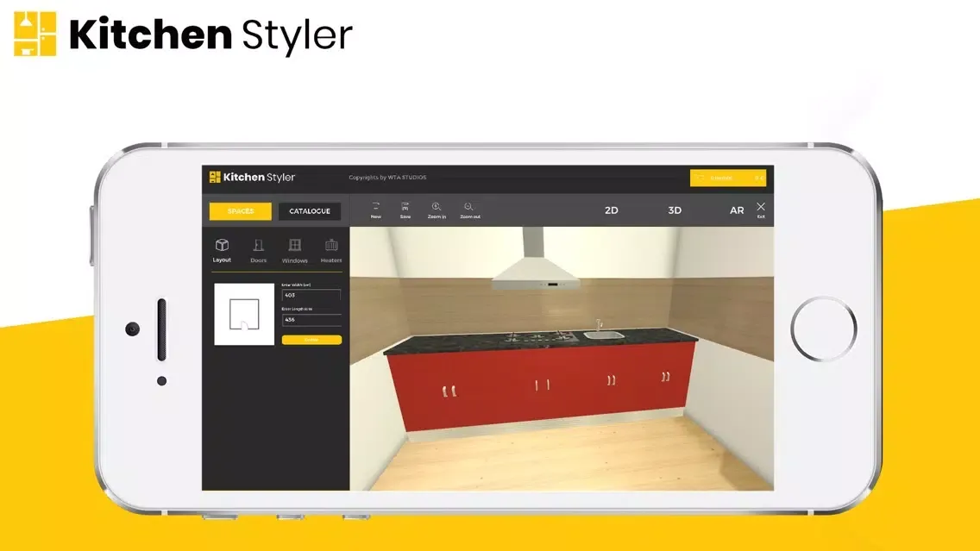Screen dimensions: 980x551
Task: Switch to 2D view
Action: pos(612,210)
